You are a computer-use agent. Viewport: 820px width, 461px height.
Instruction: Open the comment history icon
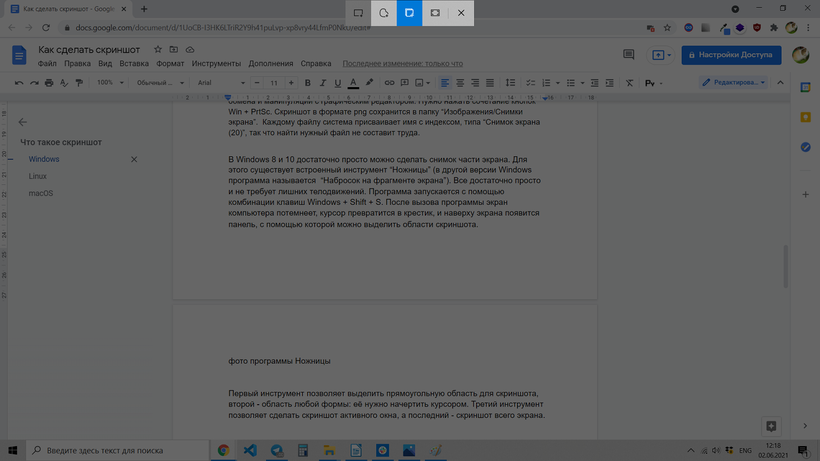tap(628, 55)
